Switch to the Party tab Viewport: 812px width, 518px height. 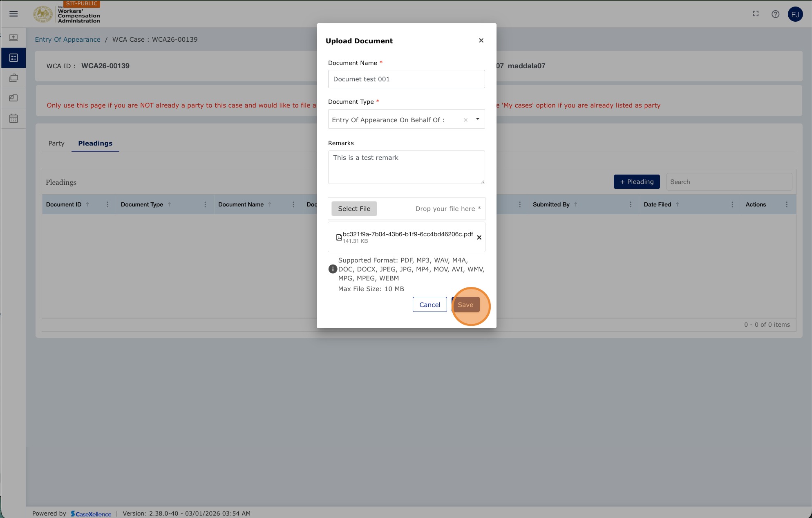coord(56,144)
